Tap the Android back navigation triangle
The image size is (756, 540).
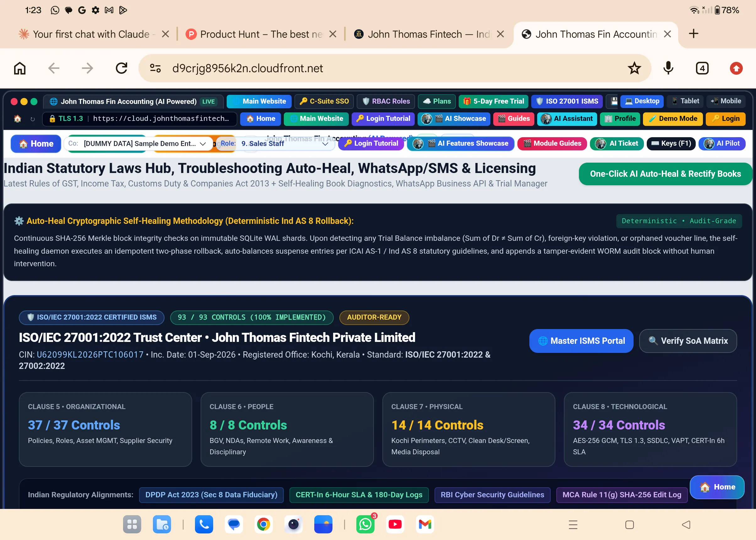point(686,525)
